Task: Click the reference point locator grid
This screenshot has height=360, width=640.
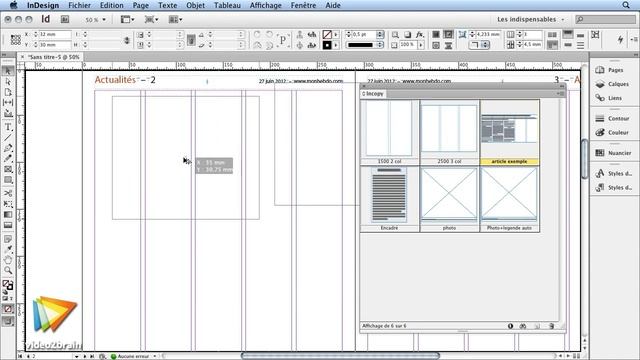Action: (x=16, y=40)
